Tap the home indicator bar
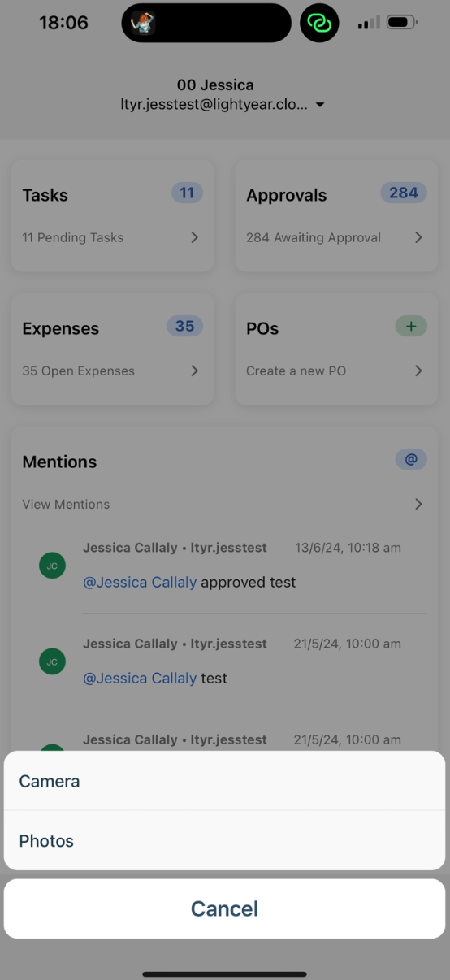Viewport: 450px width, 980px height. (x=225, y=973)
